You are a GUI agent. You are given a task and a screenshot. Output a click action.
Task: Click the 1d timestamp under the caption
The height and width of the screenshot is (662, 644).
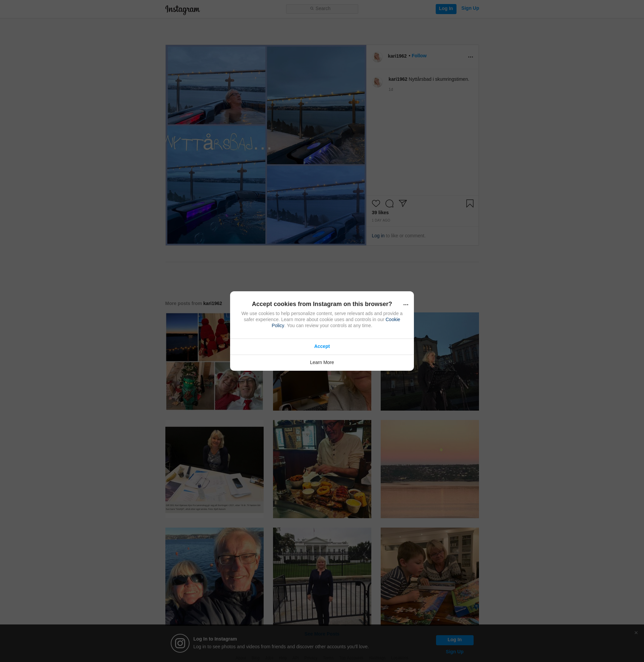click(x=391, y=89)
